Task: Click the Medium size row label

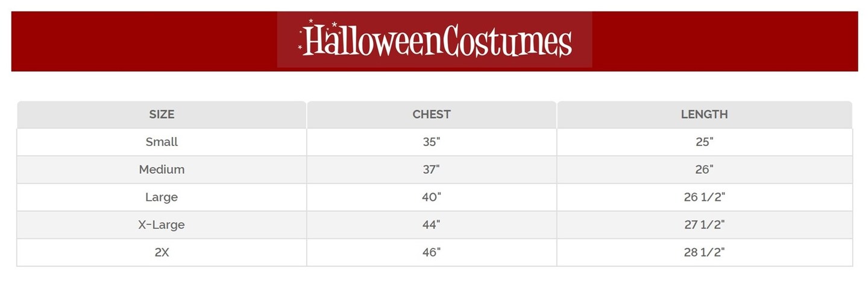Action: pos(162,170)
